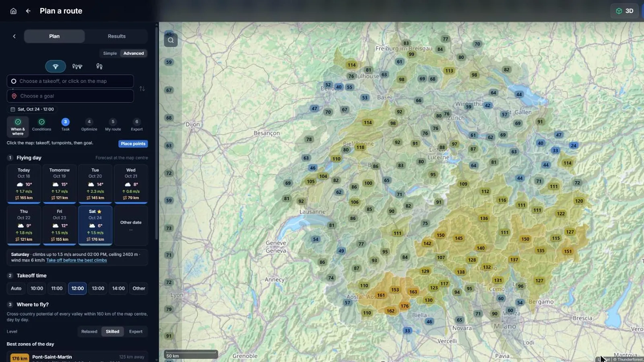Select 12:00 takeoff time

tap(77, 288)
